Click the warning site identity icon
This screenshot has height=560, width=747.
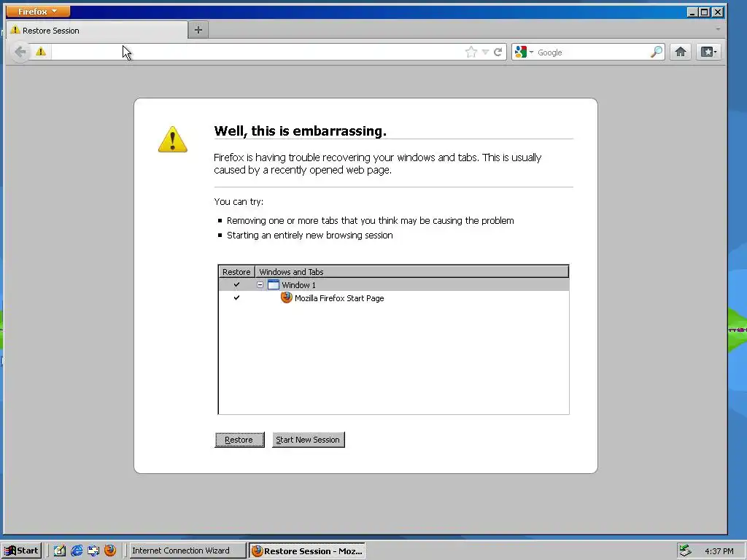(x=41, y=52)
